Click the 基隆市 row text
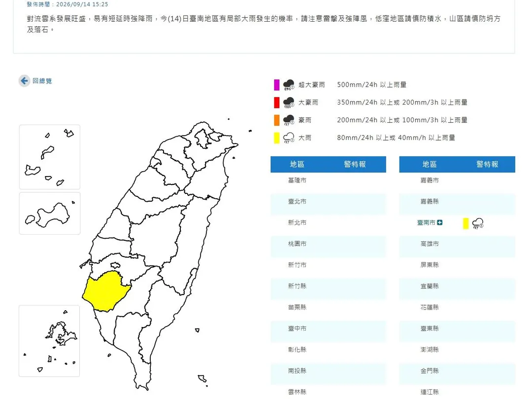Screen dimensions: 532x399 pos(297,181)
